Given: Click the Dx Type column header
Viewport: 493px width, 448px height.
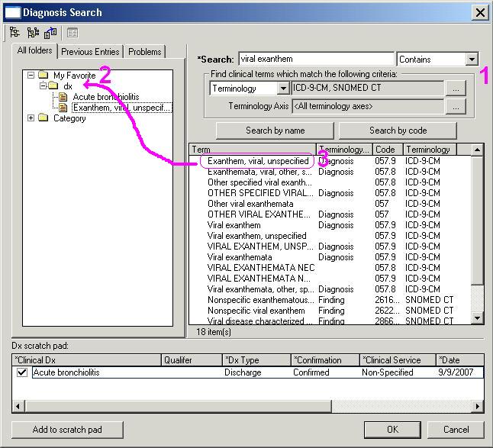Looking at the screenshot, I should point(256,360).
